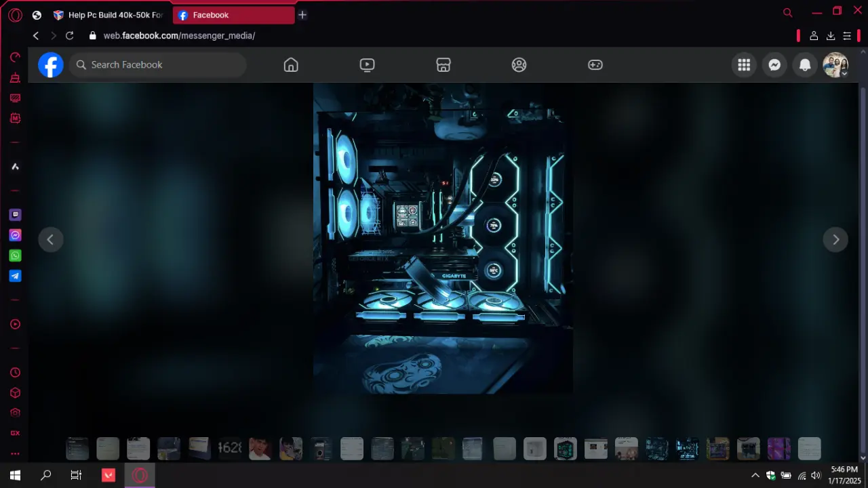Open Messenger in the Opera sidebar
Screen dimensions: 868x488
click(x=15, y=235)
